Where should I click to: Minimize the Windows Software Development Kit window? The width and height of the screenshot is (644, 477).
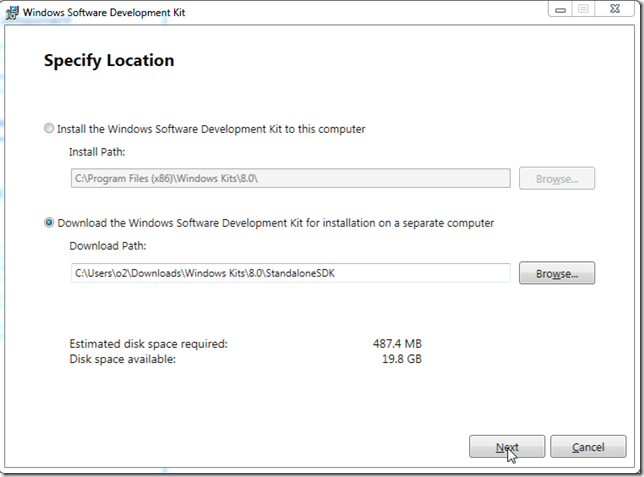pyautogui.click(x=560, y=9)
